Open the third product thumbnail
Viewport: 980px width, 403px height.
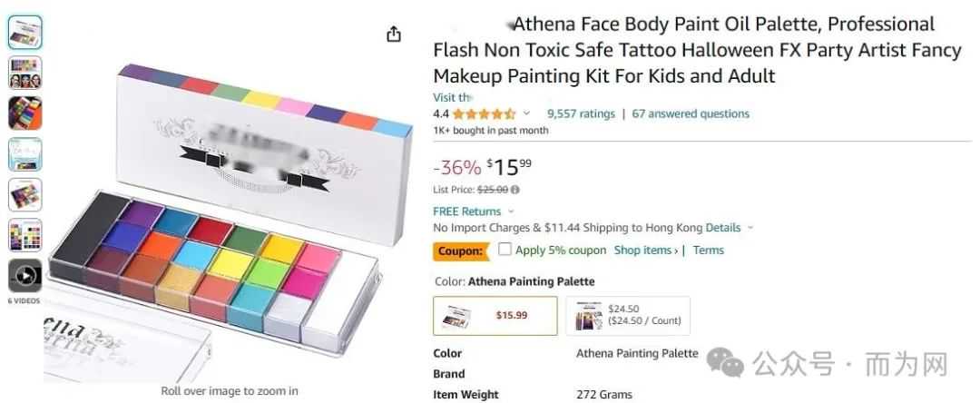(x=24, y=113)
